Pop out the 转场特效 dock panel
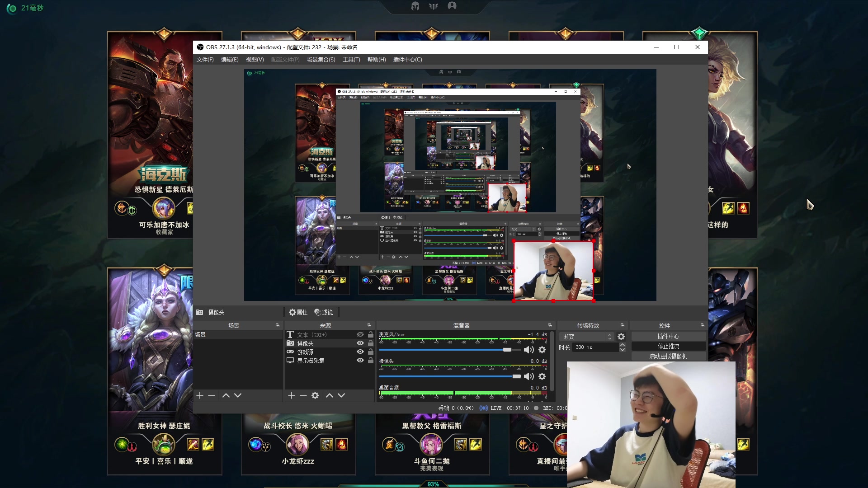868x488 pixels. 623,325
